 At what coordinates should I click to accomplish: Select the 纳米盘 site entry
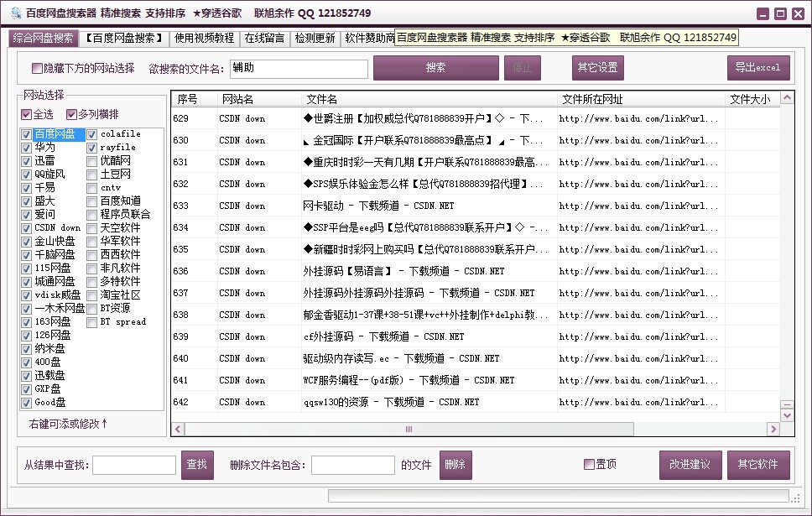pyautogui.click(x=49, y=349)
